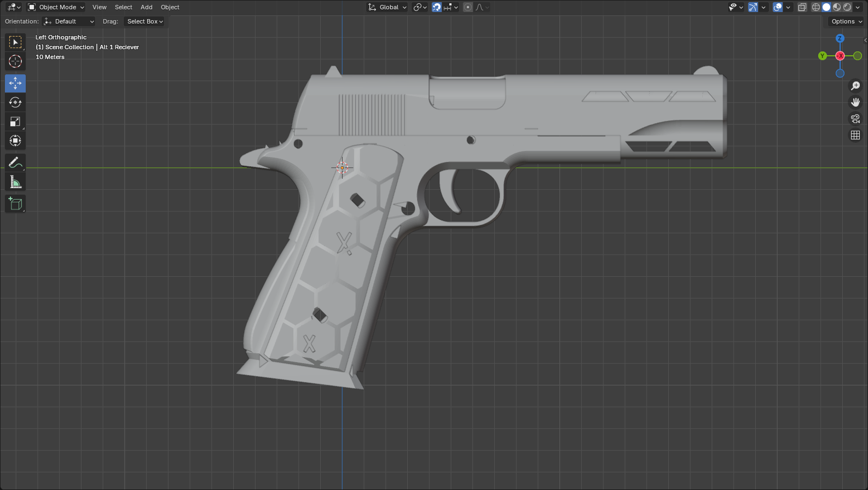Click the red X axis on gizmo
Viewport: 868px width, 490px height.
point(840,56)
